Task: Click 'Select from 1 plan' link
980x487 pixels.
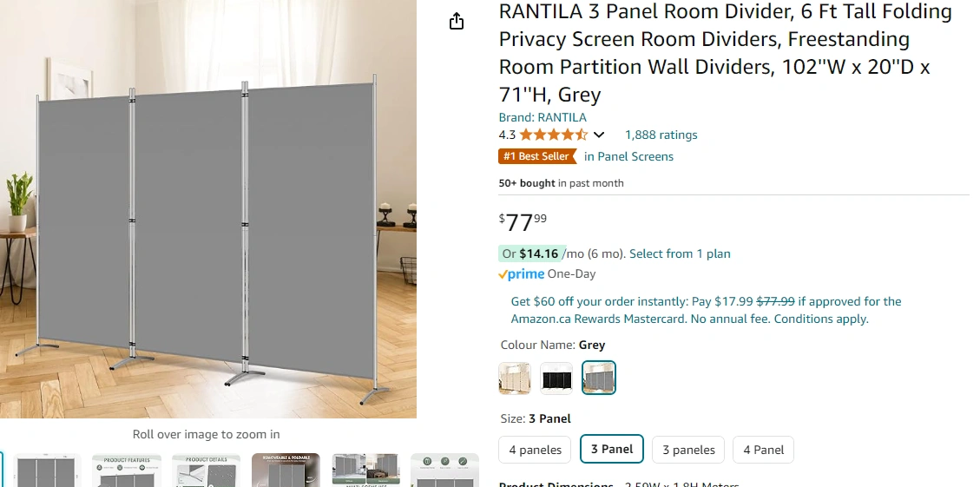Action: point(680,253)
